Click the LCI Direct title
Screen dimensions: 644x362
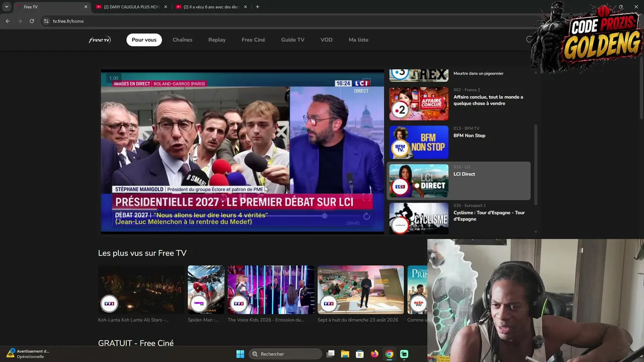coord(464,174)
